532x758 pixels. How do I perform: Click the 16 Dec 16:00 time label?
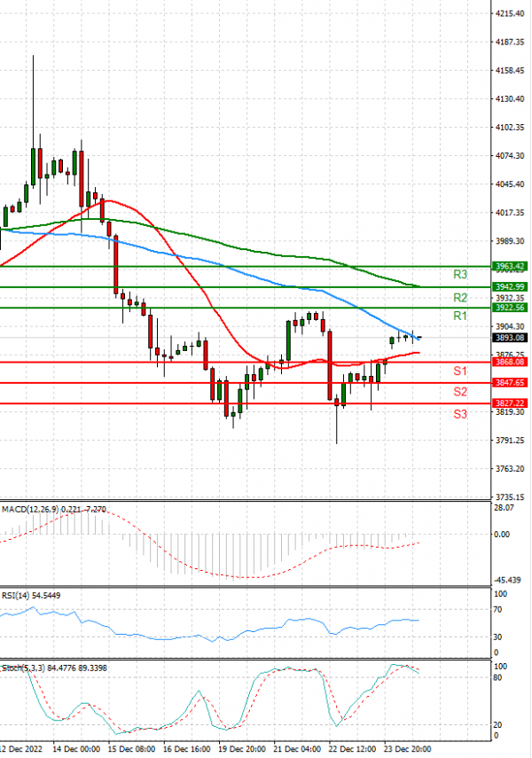187,749
